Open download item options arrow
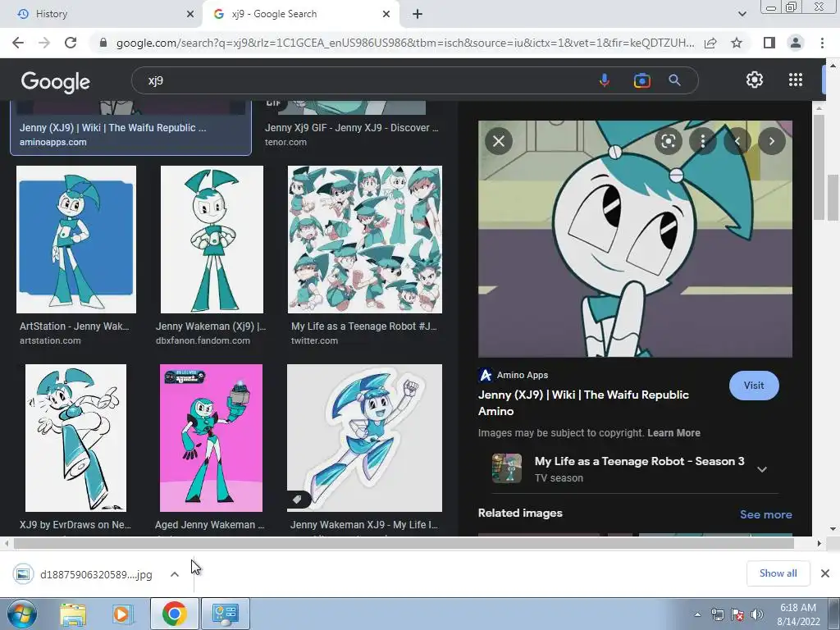 175,574
